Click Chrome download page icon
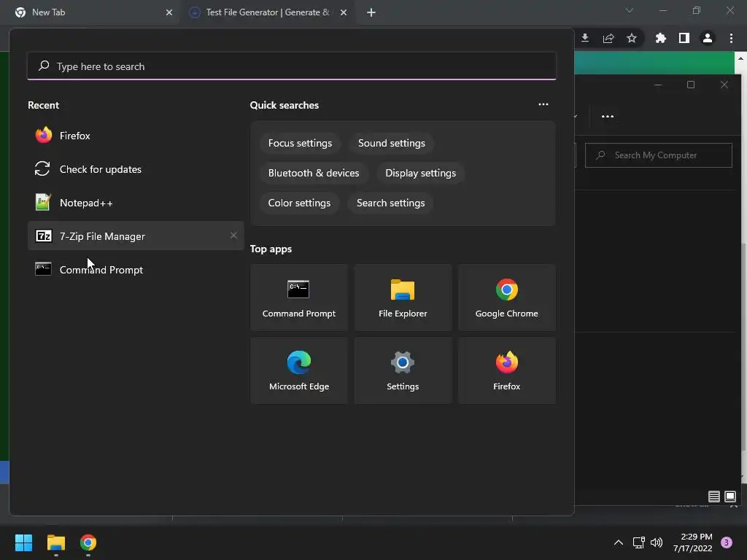Viewport: 747px width, 560px height. click(585, 38)
